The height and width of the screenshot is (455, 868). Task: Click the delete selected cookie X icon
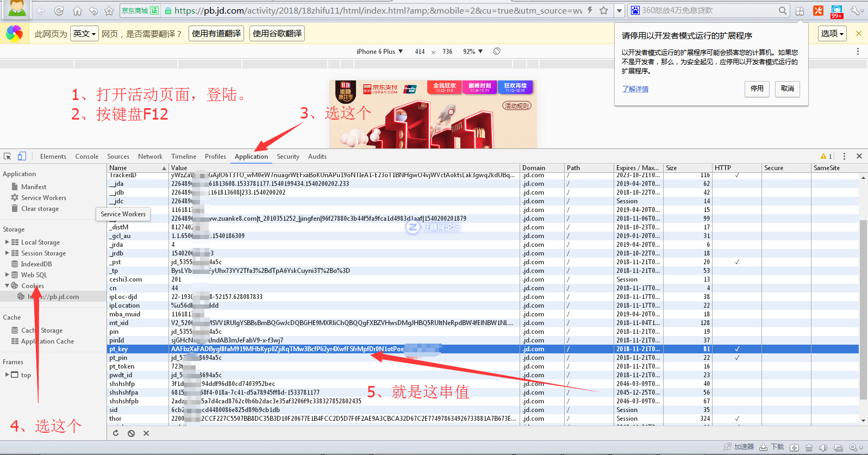(146, 433)
